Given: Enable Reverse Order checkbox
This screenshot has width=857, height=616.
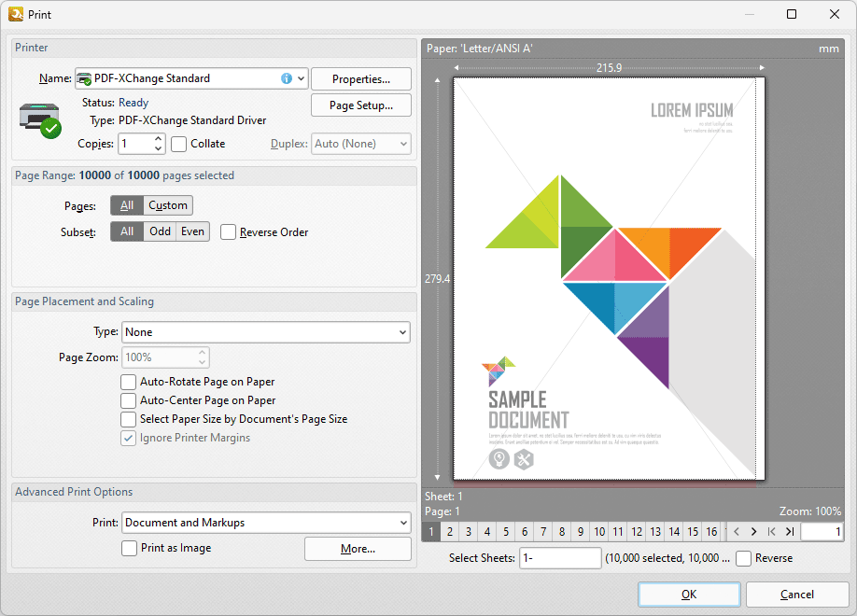Looking at the screenshot, I should (228, 232).
